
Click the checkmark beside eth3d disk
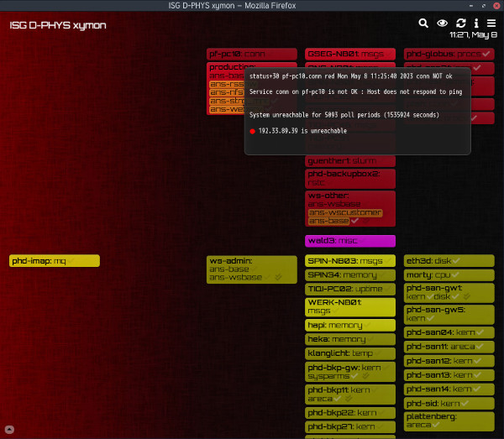point(456,261)
